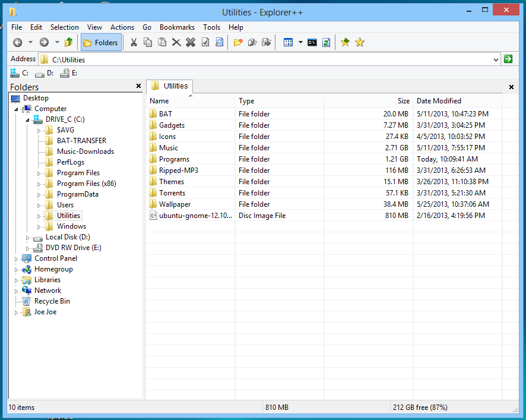Go up one level with the green arrow
The width and height of the screenshot is (526, 420).
(68, 42)
